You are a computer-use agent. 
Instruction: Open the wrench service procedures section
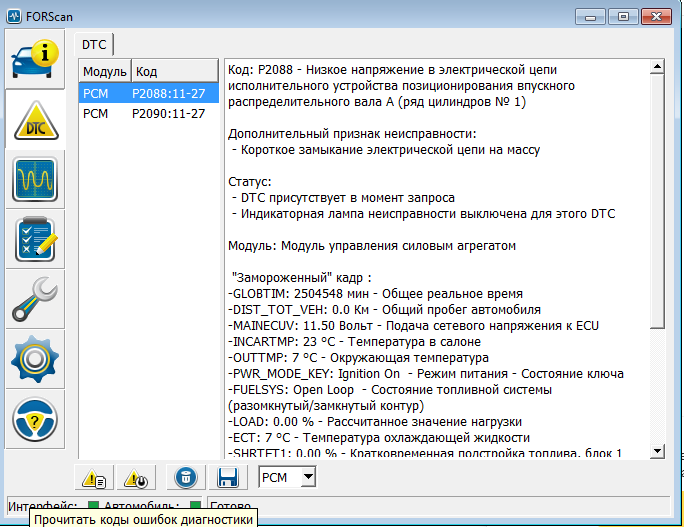point(35,299)
